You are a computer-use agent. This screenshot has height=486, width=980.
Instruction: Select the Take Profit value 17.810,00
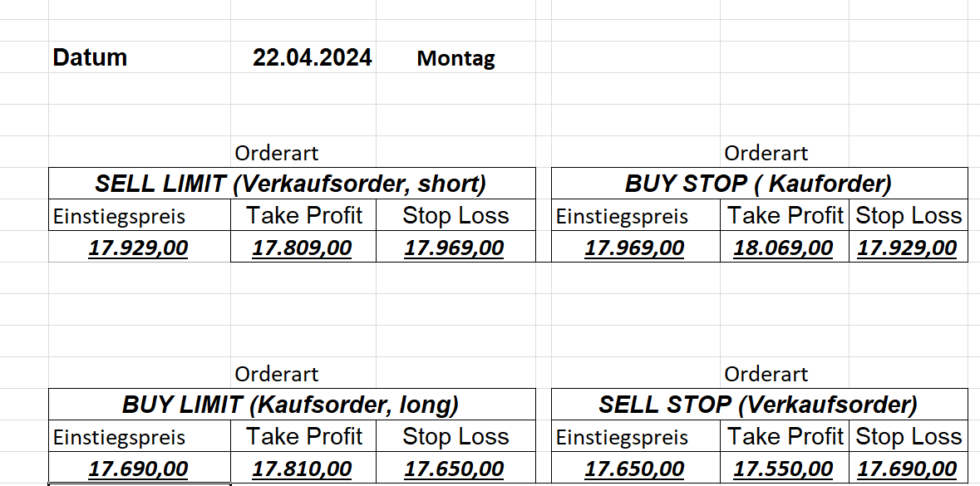coord(303,469)
